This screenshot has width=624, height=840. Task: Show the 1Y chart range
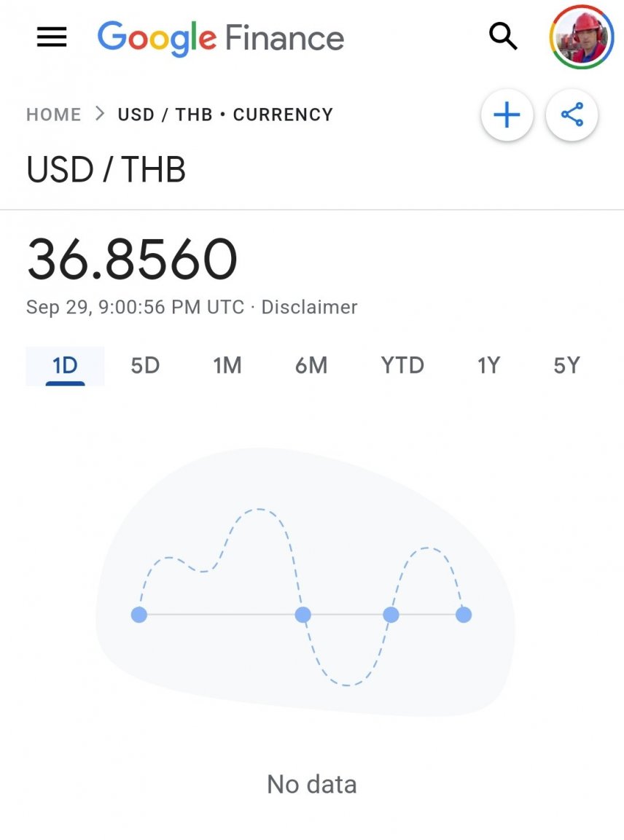click(x=488, y=366)
